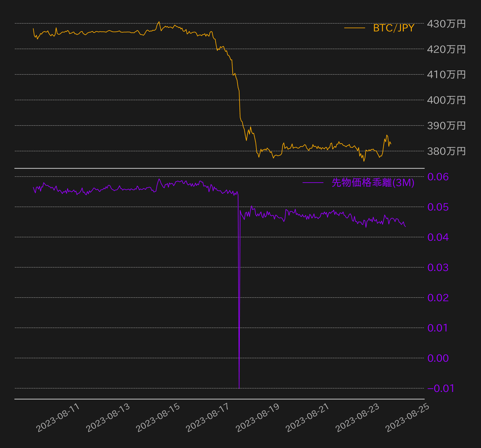Click the 先物価格乖離(3M) legend label

coord(373,183)
